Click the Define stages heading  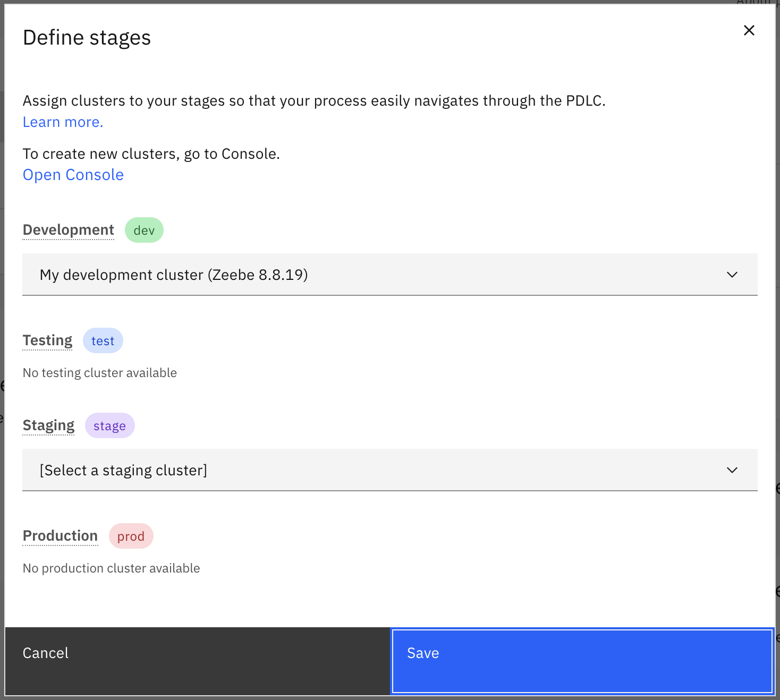(87, 38)
